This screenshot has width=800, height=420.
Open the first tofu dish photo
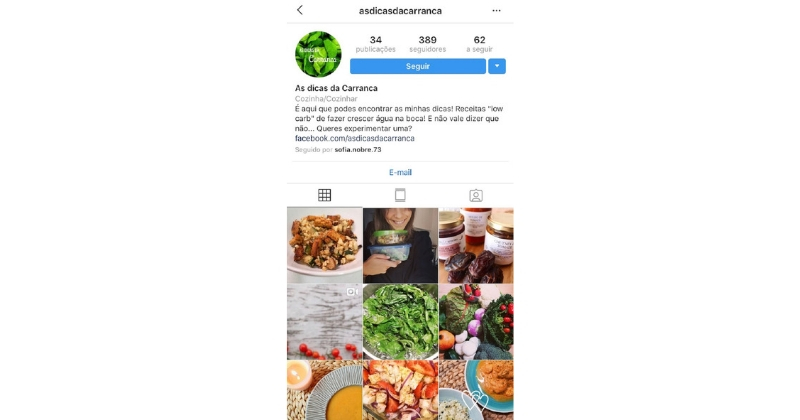(324, 245)
